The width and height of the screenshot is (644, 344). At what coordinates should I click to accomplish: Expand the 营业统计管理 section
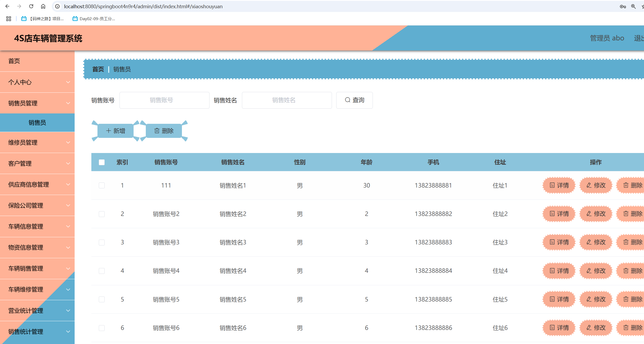click(x=37, y=310)
